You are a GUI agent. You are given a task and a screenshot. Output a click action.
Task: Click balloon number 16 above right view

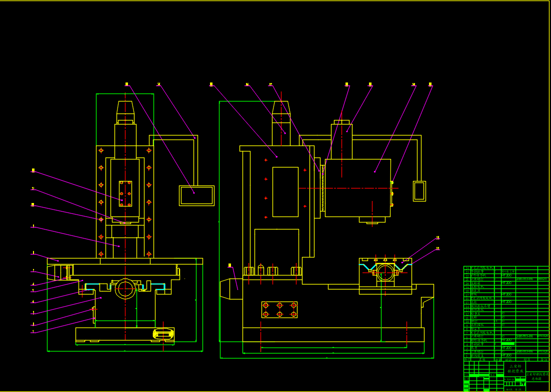pyautogui.click(x=247, y=84)
